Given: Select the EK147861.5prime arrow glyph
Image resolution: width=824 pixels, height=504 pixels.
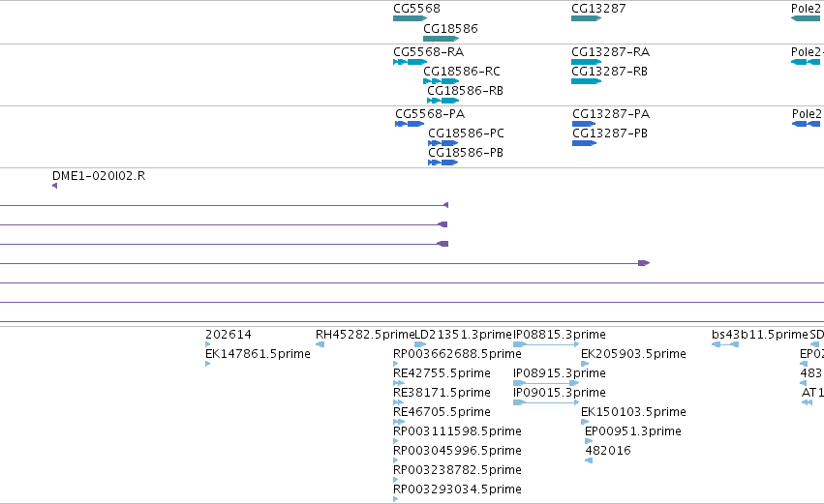Looking at the screenshot, I should 207,364.
